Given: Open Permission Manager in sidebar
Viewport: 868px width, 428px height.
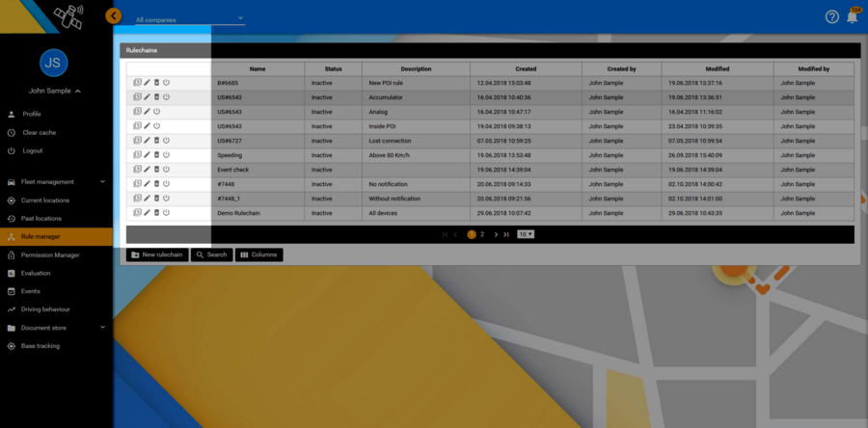Looking at the screenshot, I should pos(50,254).
